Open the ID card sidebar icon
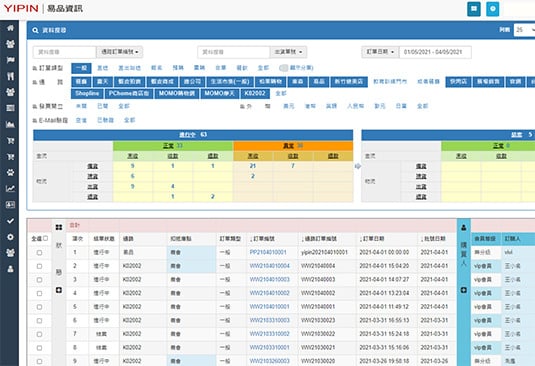 (x=10, y=205)
